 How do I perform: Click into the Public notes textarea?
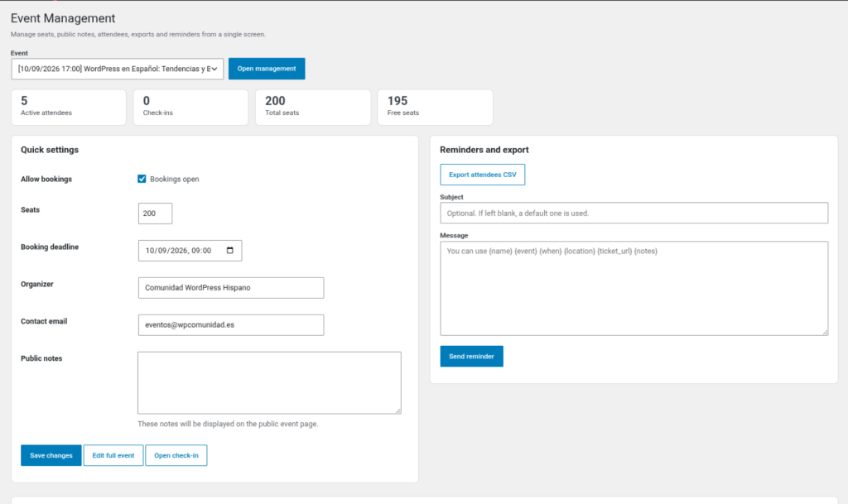click(269, 383)
